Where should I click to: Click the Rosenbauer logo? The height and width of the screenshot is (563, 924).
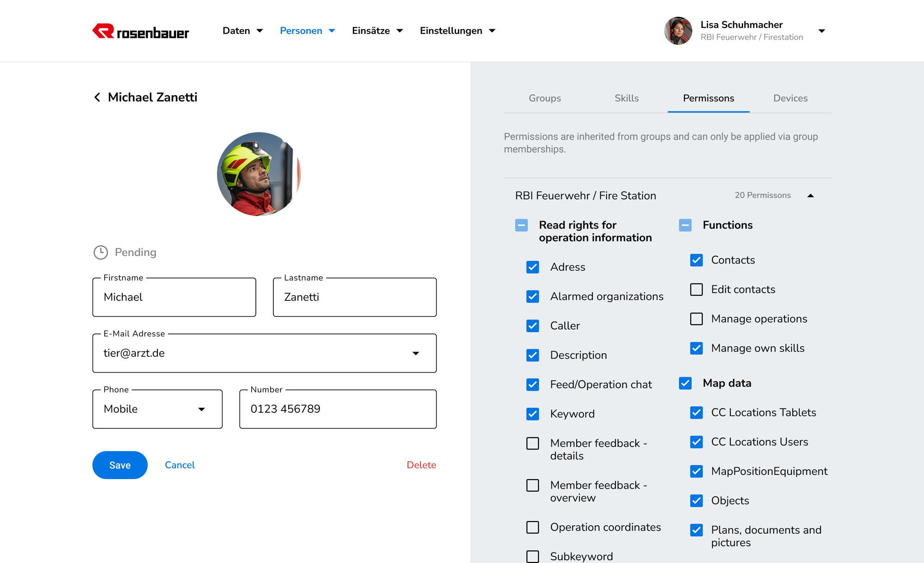pos(141,31)
